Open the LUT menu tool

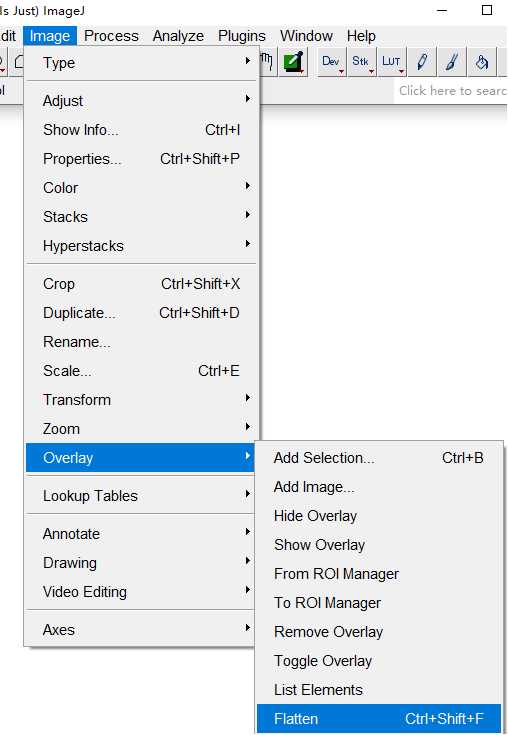391,61
